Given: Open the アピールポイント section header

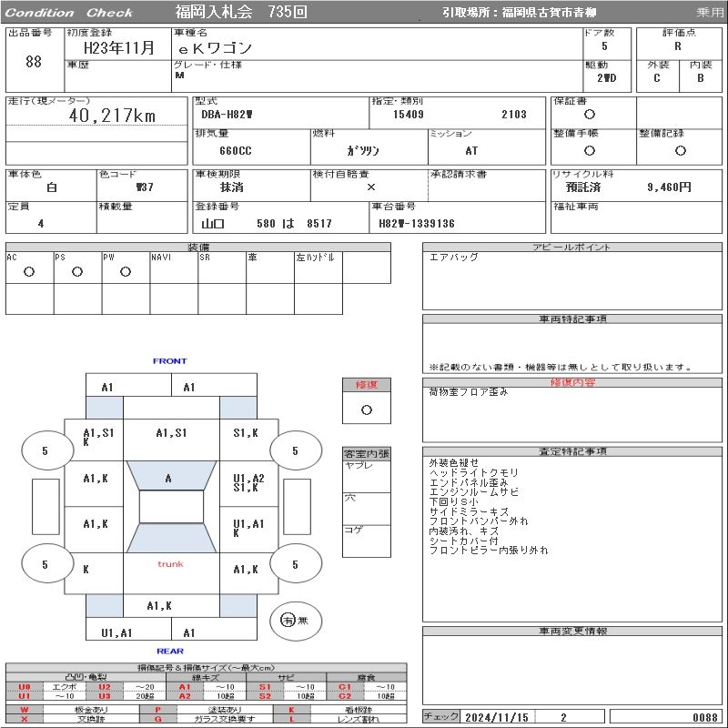Looking at the screenshot, I should click(x=572, y=248).
